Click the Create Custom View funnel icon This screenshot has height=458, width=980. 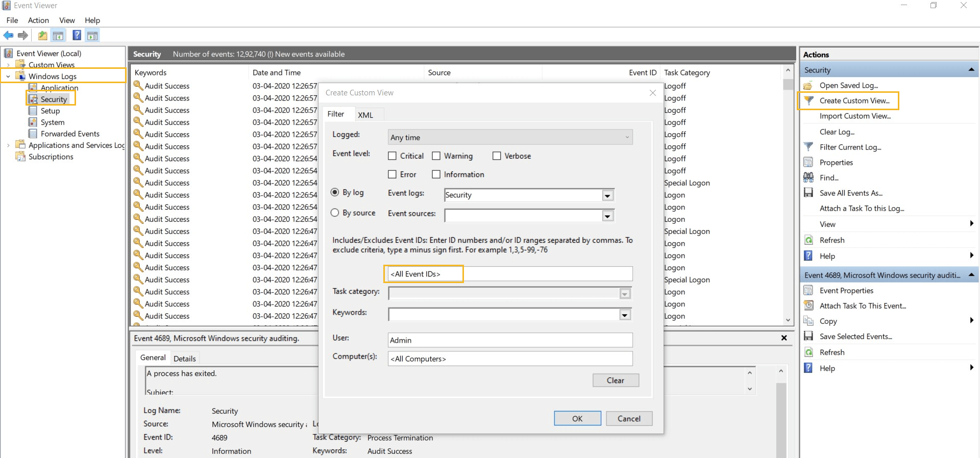tap(808, 100)
